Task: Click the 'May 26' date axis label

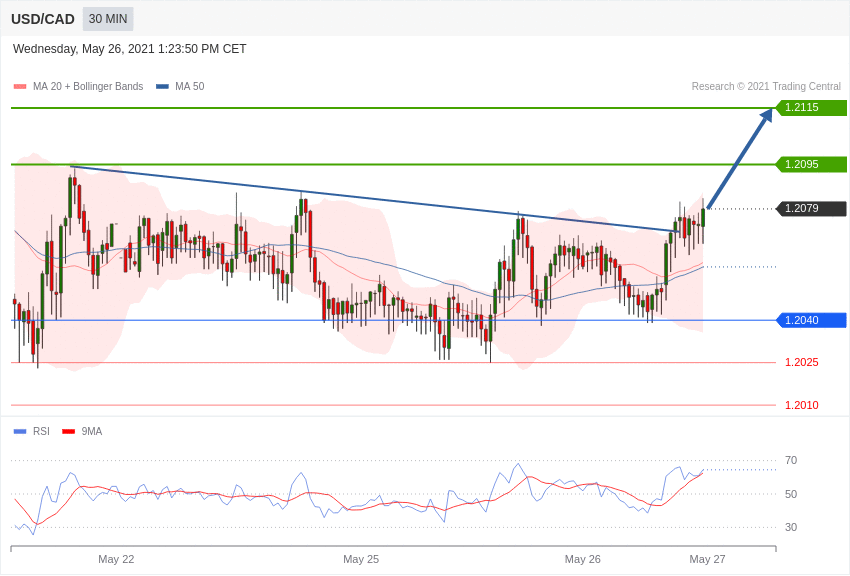Action: point(583,559)
